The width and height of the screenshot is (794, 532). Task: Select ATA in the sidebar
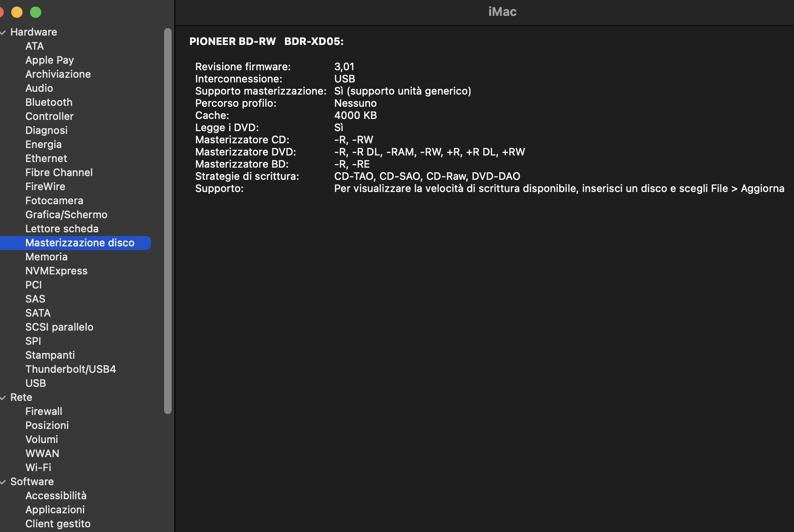(35, 46)
